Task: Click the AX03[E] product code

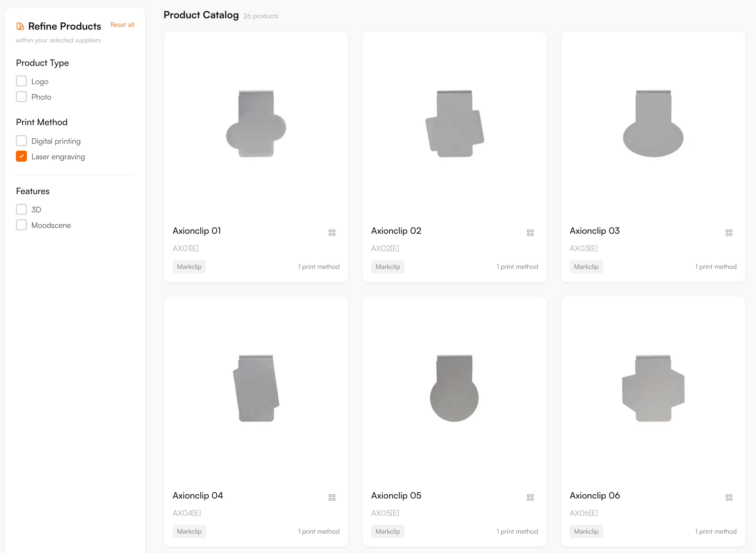Action: pos(584,248)
